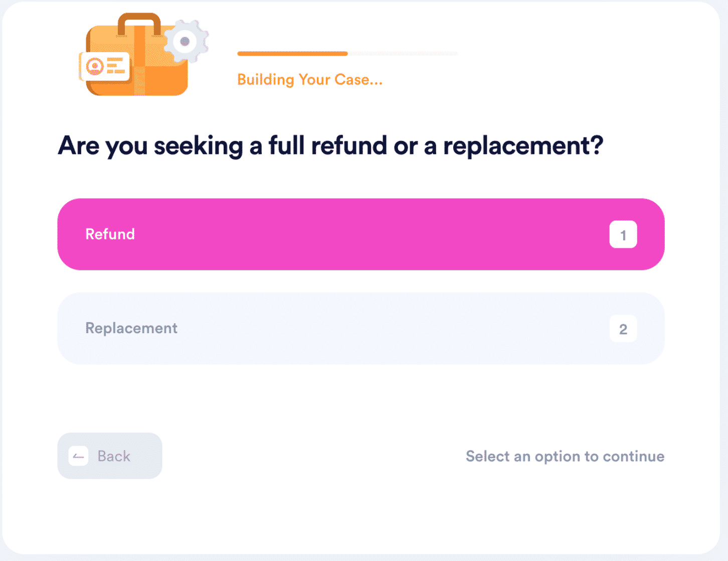Click the filled orange progress bar segment
The image size is (728, 561).
[x=292, y=53]
